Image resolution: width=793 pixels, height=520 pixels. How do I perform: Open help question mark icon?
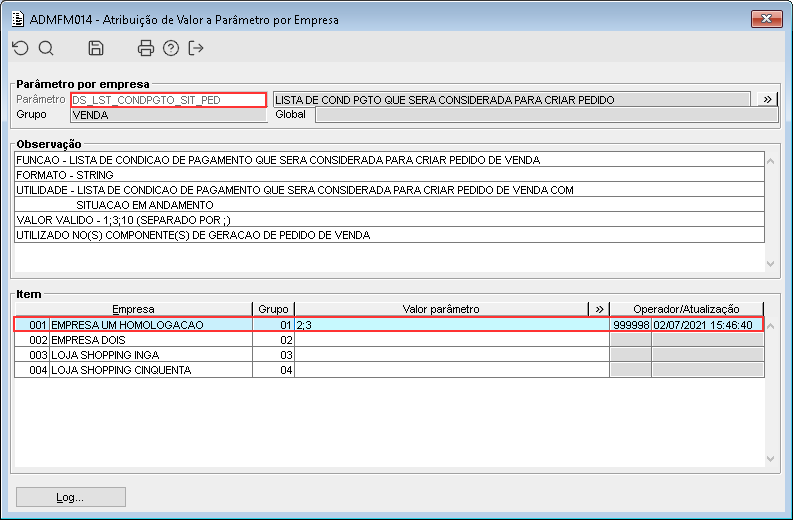(x=171, y=48)
